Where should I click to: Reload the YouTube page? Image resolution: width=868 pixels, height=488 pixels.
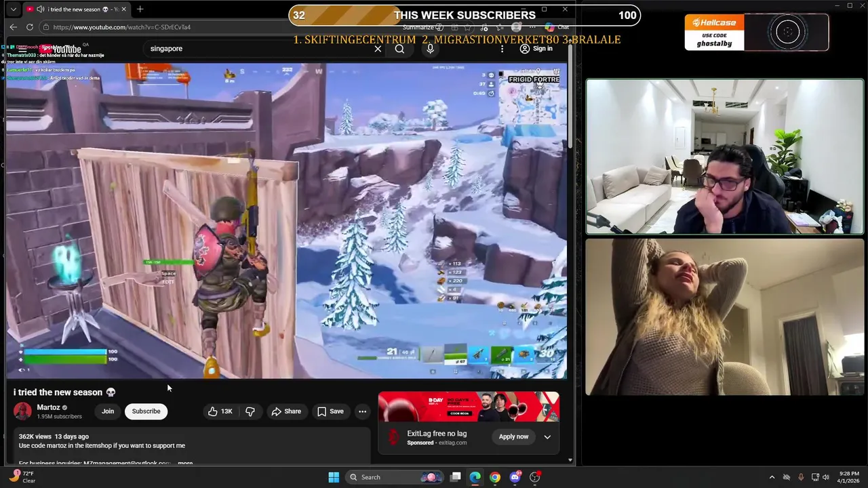coord(30,27)
